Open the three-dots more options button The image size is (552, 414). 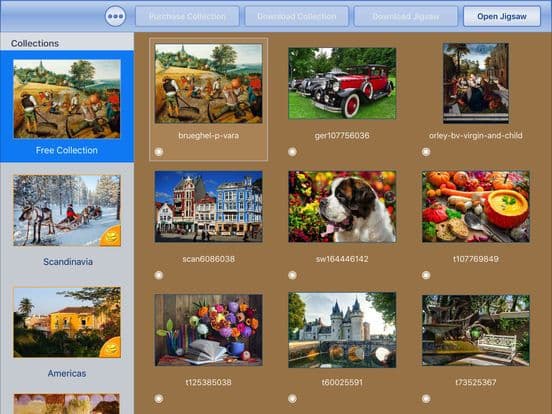[115, 16]
